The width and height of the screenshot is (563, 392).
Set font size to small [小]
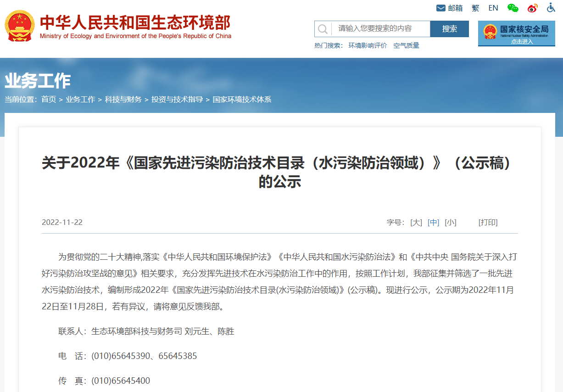(450, 223)
